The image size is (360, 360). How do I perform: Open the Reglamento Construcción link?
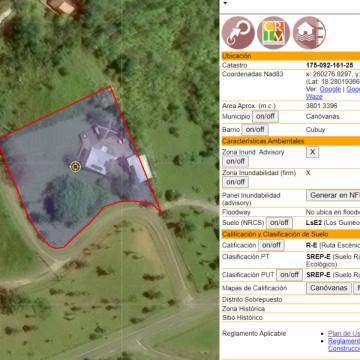(344, 345)
